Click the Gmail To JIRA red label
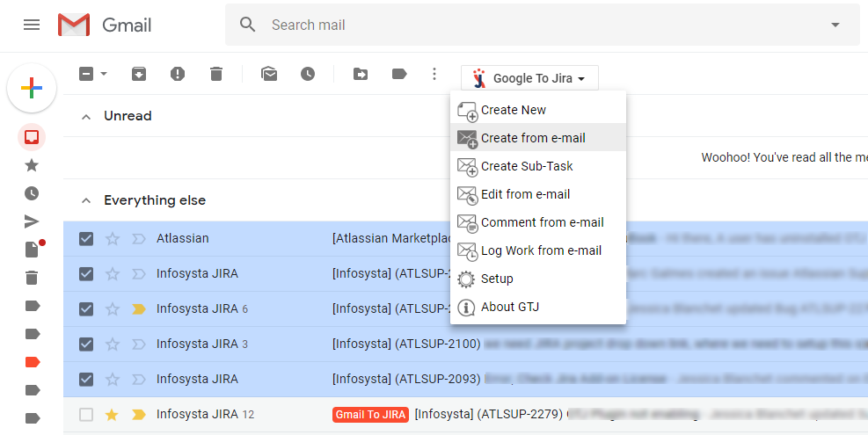Viewport: 868px width, 435px height. (369, 414)
